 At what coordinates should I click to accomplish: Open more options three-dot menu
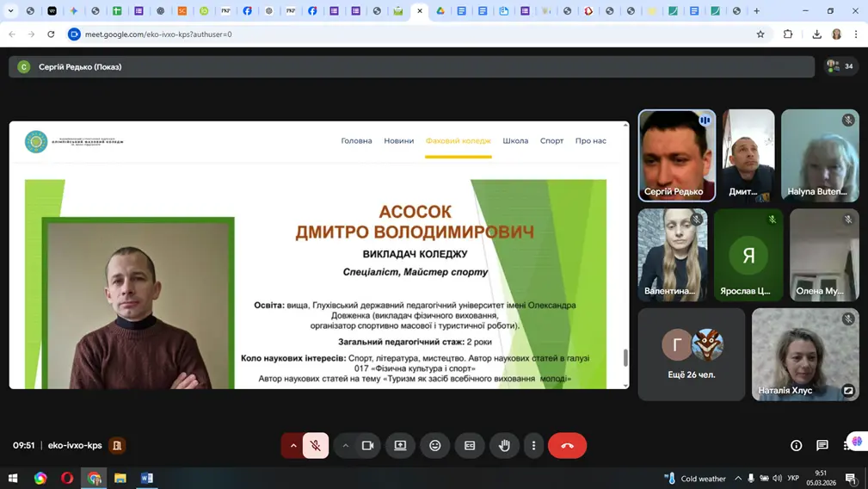[533, 445]
